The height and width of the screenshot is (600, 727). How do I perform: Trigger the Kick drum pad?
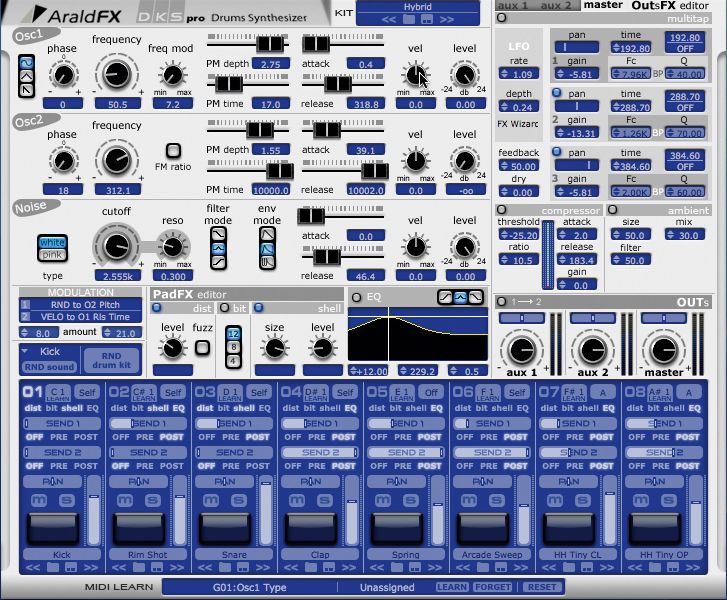click(53, 527)
